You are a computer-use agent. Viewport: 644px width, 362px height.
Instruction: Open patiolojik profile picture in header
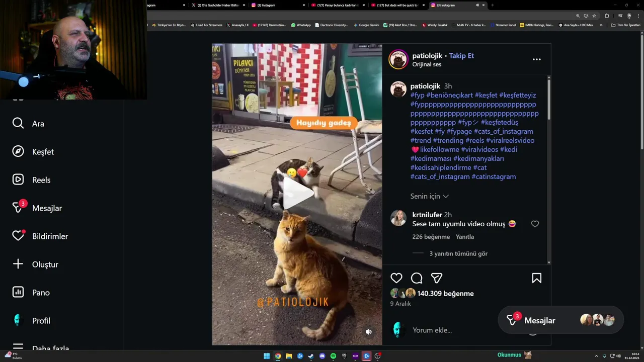(x=398, y=59)
